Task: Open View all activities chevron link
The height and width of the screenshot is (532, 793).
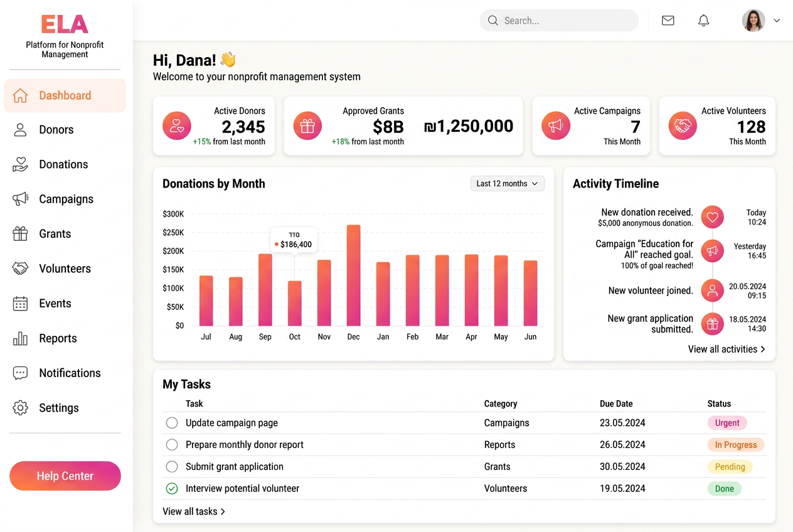Action: click(726, 349)
